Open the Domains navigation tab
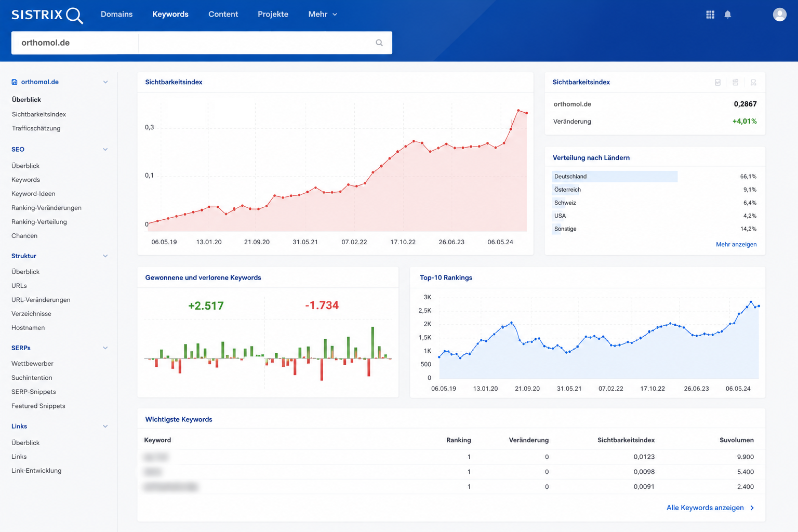This screenshot has height=532, width=798. (x=116, y=14)
